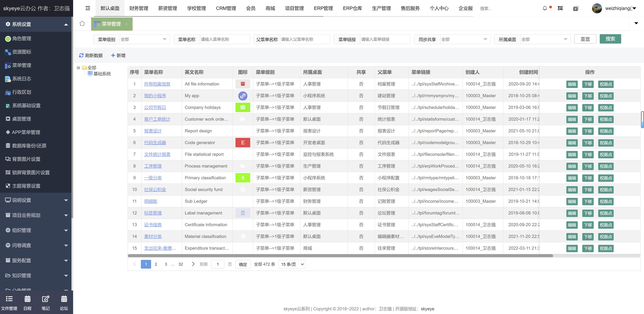Open the 论坛 icon in bottom bar
This screenshot has height=314, width=644.
click(x=64, y=299)
